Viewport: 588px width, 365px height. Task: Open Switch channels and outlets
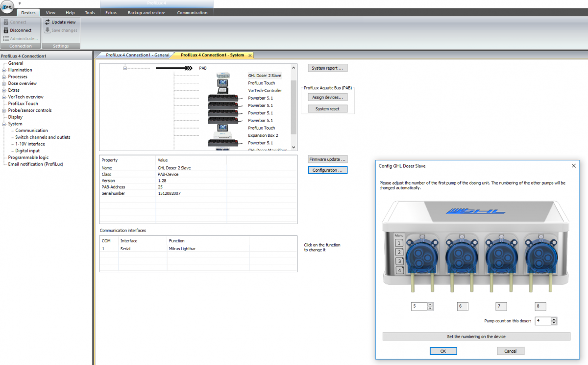click(43, 137)
